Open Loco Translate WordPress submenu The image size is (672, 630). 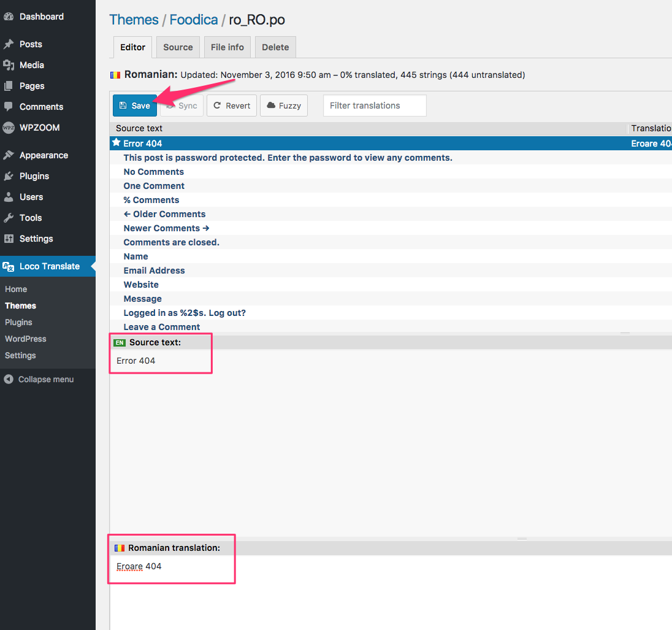point(25,339)
